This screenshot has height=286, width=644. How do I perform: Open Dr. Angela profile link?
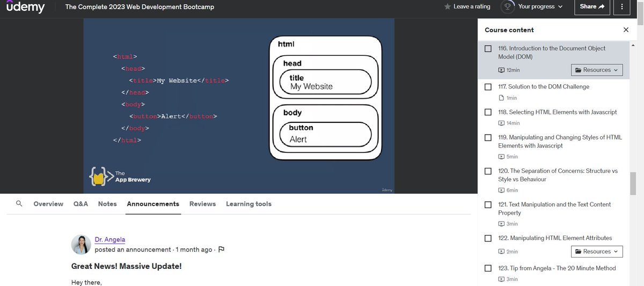(110, 239)
